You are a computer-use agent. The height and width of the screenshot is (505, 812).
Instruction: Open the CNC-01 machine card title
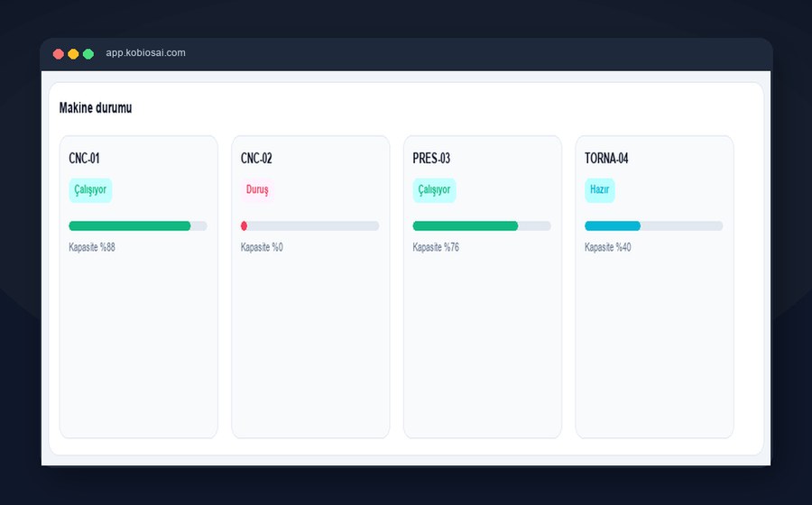coord(84,159)
